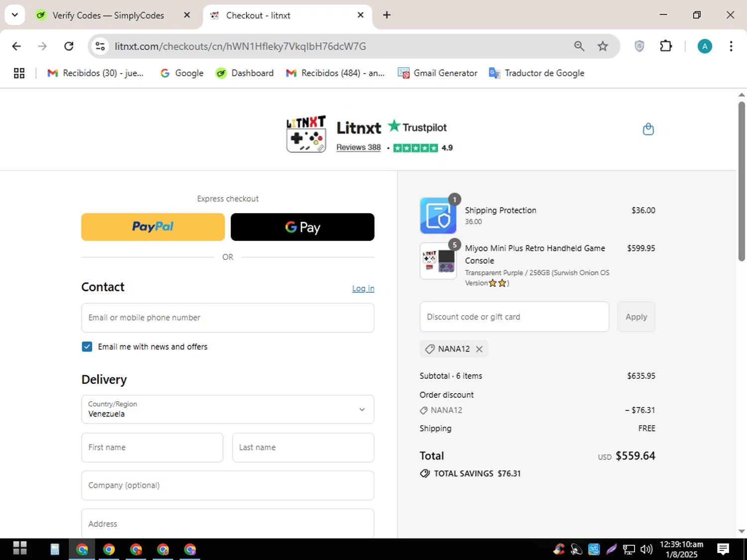Expand Country/Region Venezuela dropdown

click(x=228, y=409)
